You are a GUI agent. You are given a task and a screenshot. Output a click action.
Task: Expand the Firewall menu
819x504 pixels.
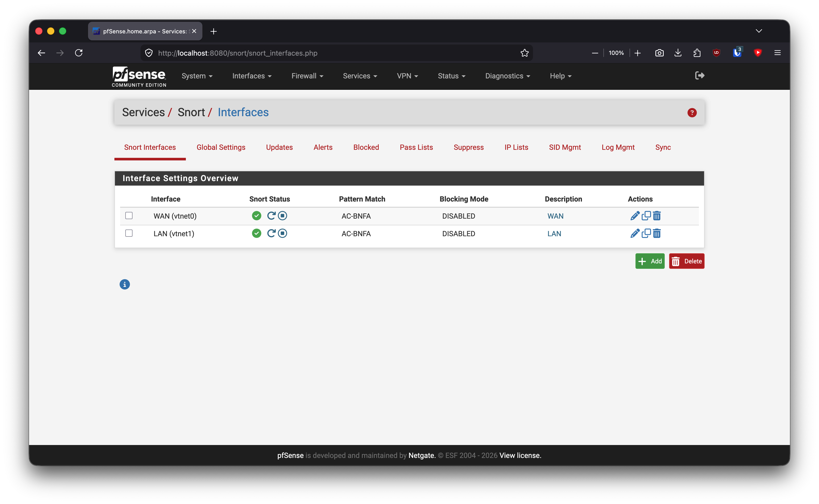(307, 76)
